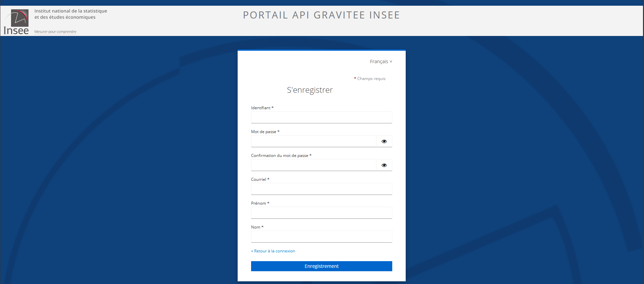Viewport: 644px width, 284px height.
Task: Click the Nom field label
Action: click(x=256, y=227)
